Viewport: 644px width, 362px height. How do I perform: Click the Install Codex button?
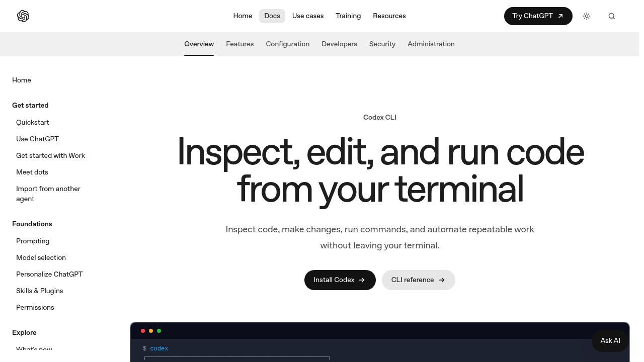(340, 280)
